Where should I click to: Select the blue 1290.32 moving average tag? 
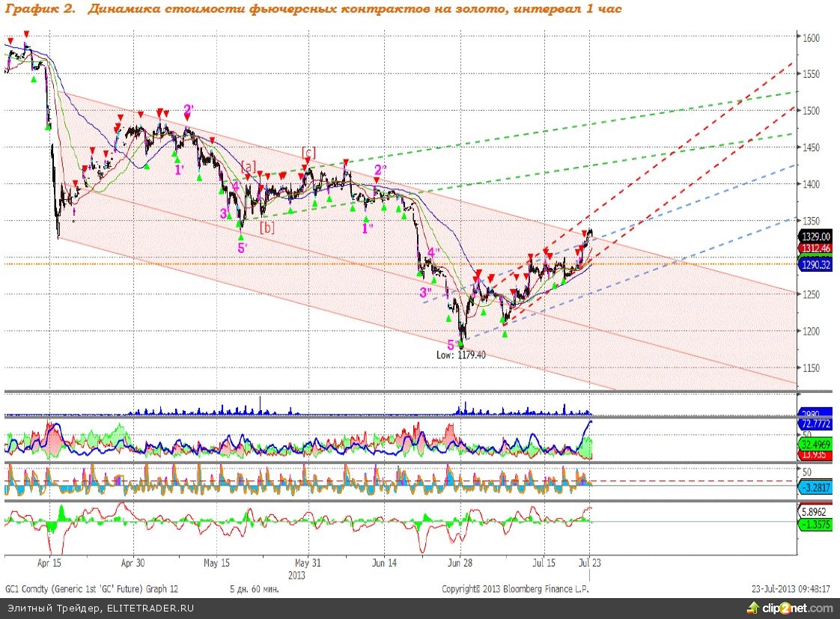coord(816,264)
